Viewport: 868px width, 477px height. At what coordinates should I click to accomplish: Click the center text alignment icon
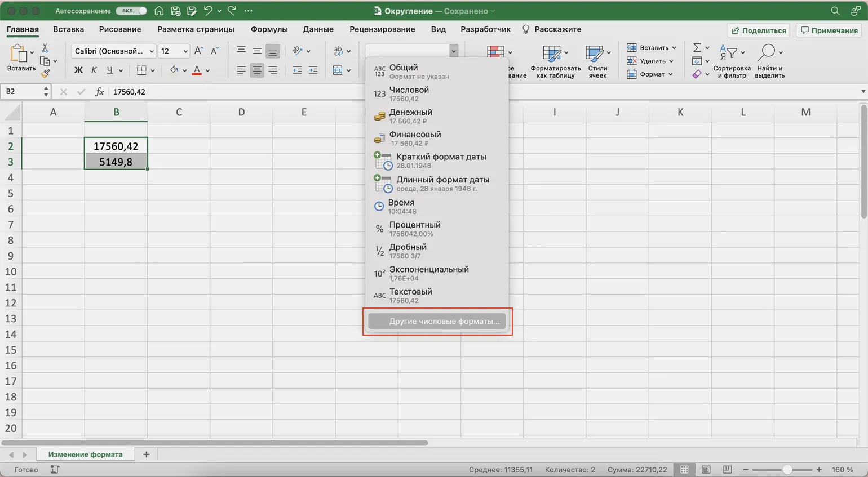tap(257, 70)
